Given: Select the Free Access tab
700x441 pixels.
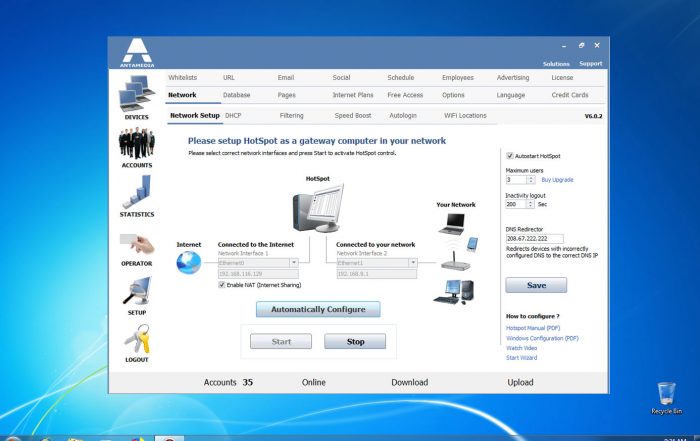Looking at the screenshot, I should click(x=405, y=95).
